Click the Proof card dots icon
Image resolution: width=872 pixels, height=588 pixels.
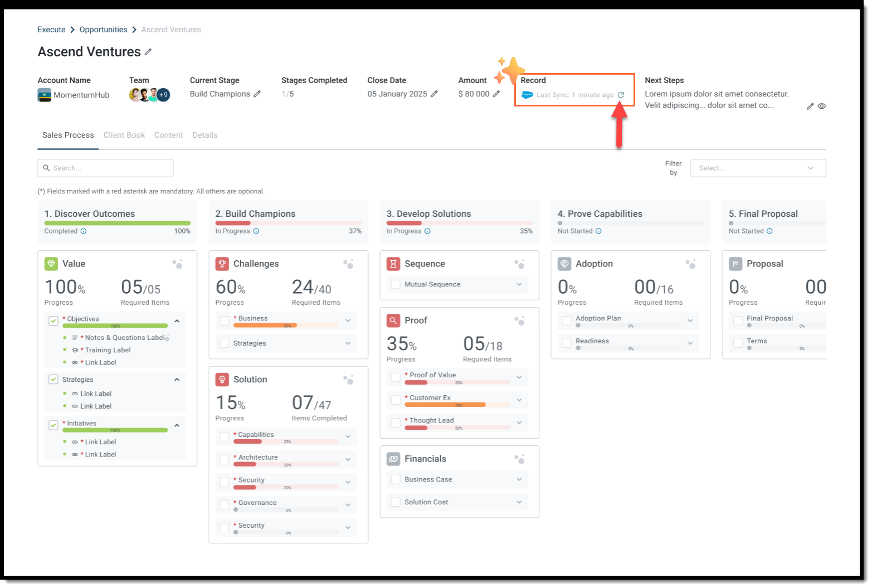(x=520, y=320)
